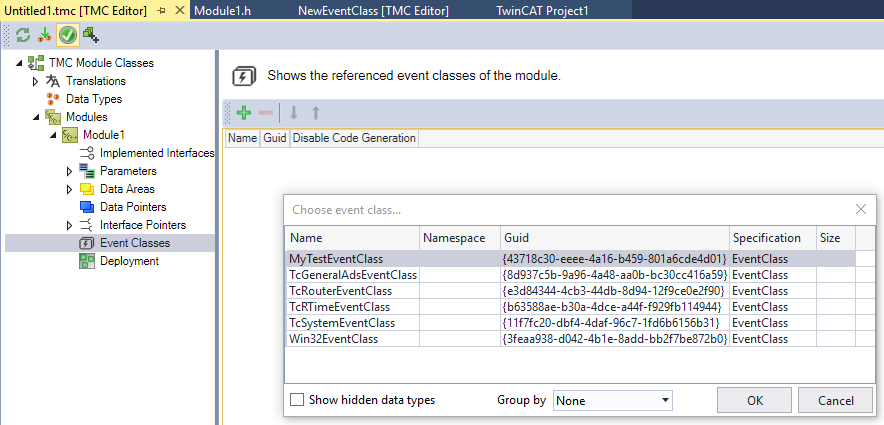This screenshot has width=884, height=425.
Task: Enable Show hidden data types checkbox
Action: click(x=297, y=400)
